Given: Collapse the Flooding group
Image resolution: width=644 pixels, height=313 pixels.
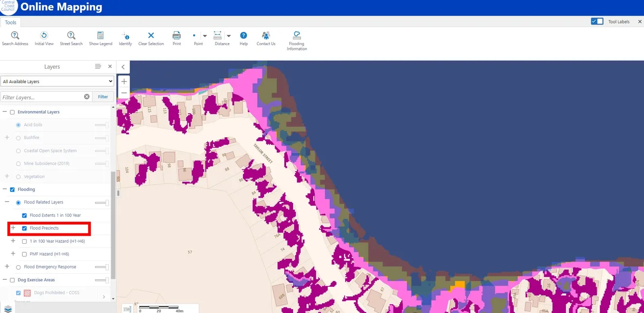Looking at the screenshot, I should pyautogui.click(x=5, y=190).
